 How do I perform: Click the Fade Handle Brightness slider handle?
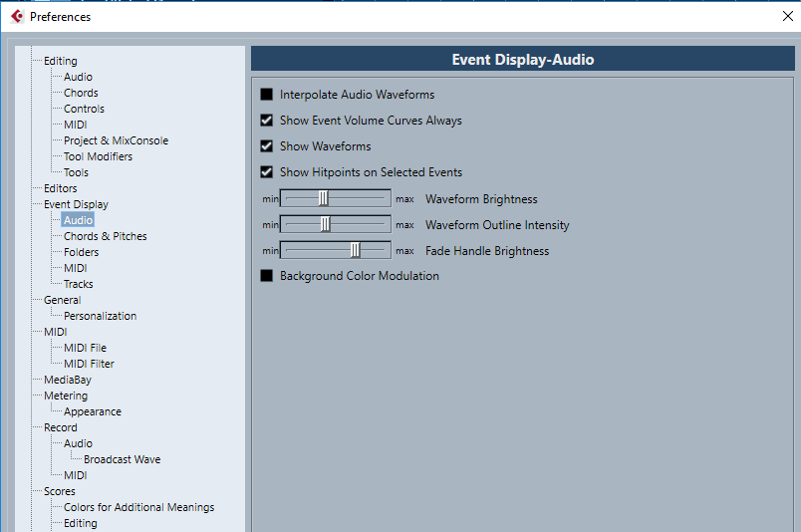pyautogui.click(x=355, y=250)
